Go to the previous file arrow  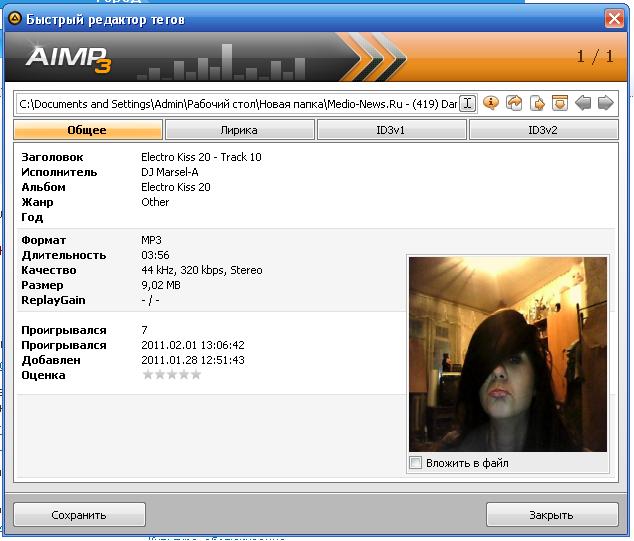[x=583, y=103]
